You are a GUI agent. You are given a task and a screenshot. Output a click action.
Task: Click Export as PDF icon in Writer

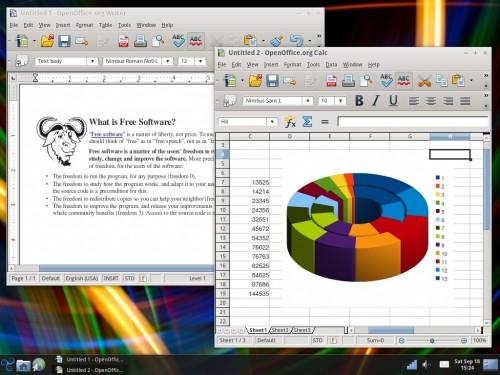pos(123,41)
